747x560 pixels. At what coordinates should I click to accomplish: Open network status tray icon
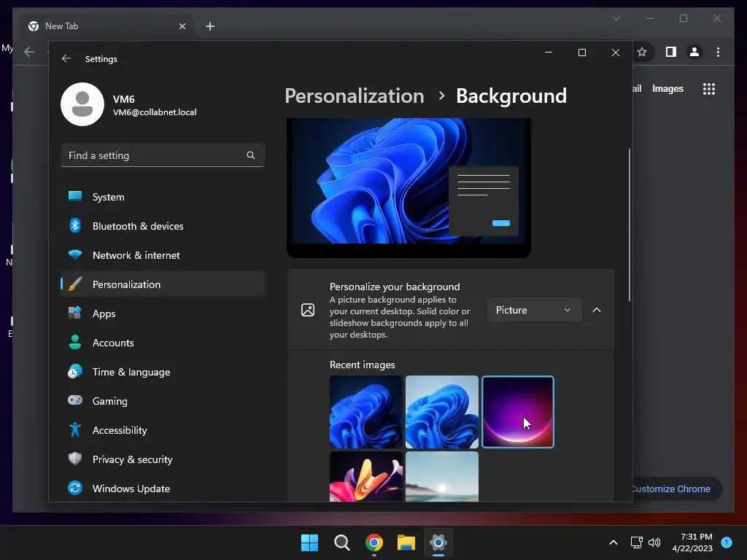point(636,542)
